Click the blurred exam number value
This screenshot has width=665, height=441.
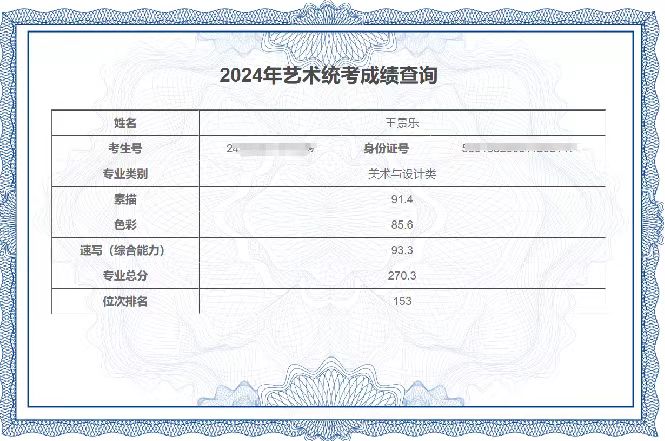[271, 148]
